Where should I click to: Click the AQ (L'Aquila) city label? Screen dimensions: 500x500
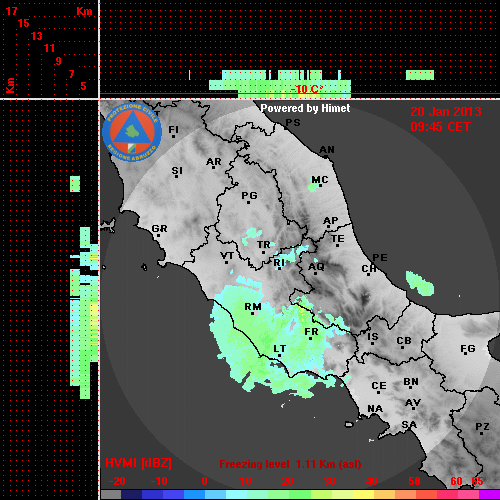[x=316, y=267]
